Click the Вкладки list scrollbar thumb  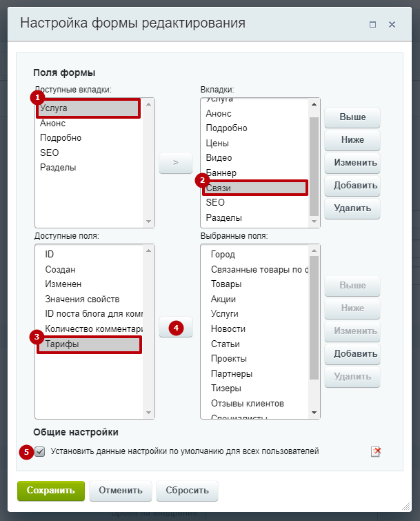tap(314, 166)
